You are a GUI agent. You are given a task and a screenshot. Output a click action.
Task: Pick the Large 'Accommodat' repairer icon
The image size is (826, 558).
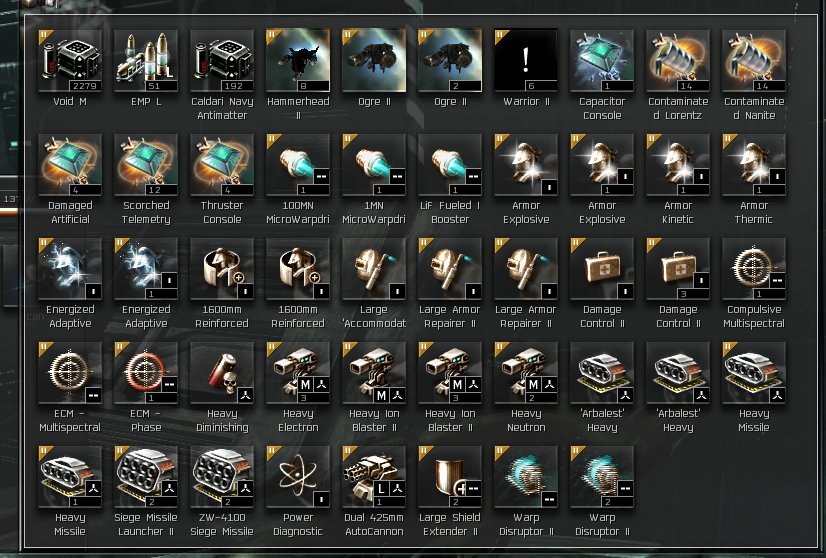pyautogui.click(x=373, y=269)
